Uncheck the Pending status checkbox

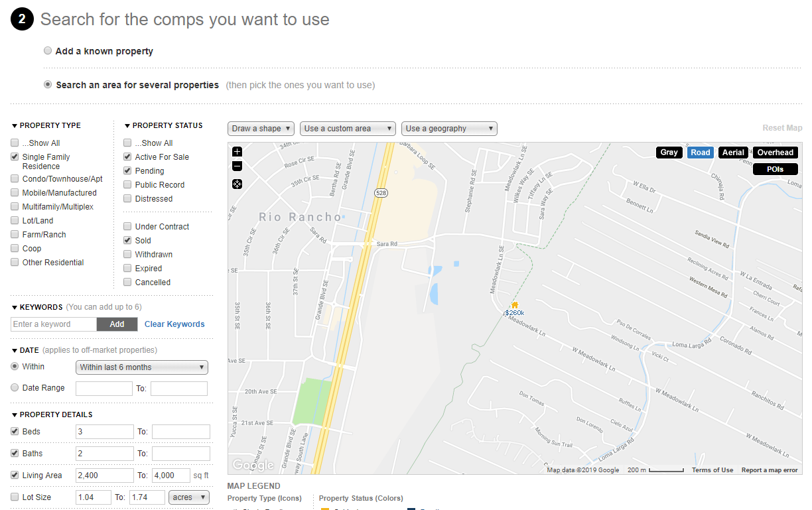(x=127, y=171)
